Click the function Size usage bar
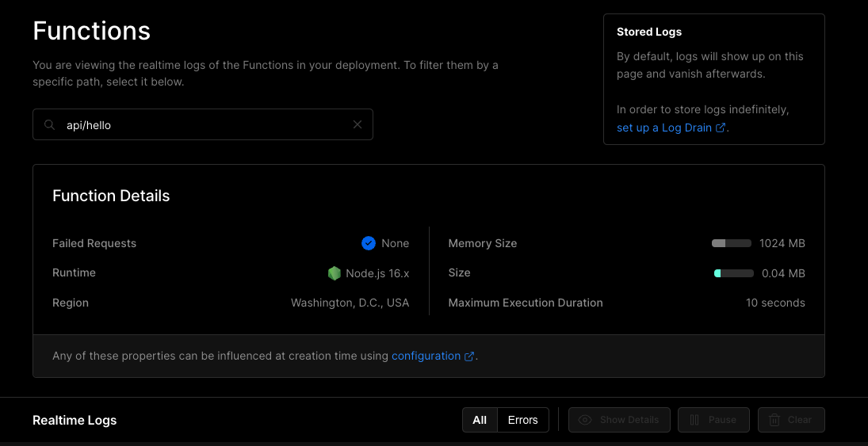This screenshot has width=868, height=446. click(733, 273)
